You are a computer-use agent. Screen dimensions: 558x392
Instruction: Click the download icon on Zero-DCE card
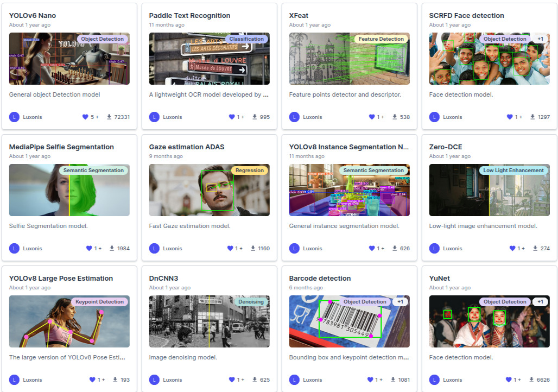535,248
